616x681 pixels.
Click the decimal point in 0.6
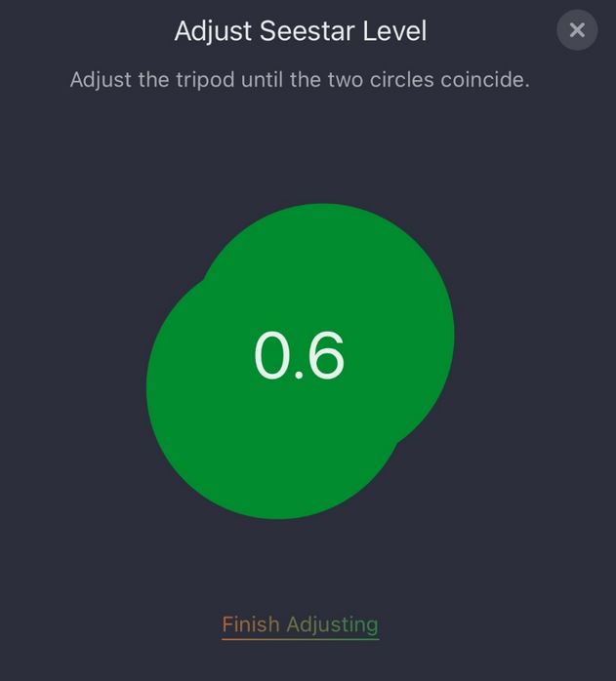(x=299, y=376)
